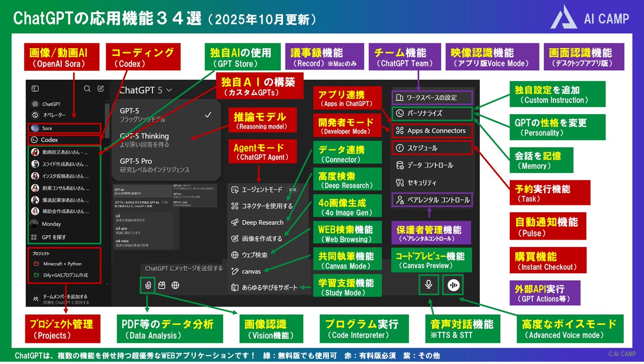Image resolution: width=644 pixels, height=364 pixels.
Task: Open ワークスペースの設定 in the settings menu
Action: [x=432, y=98]
